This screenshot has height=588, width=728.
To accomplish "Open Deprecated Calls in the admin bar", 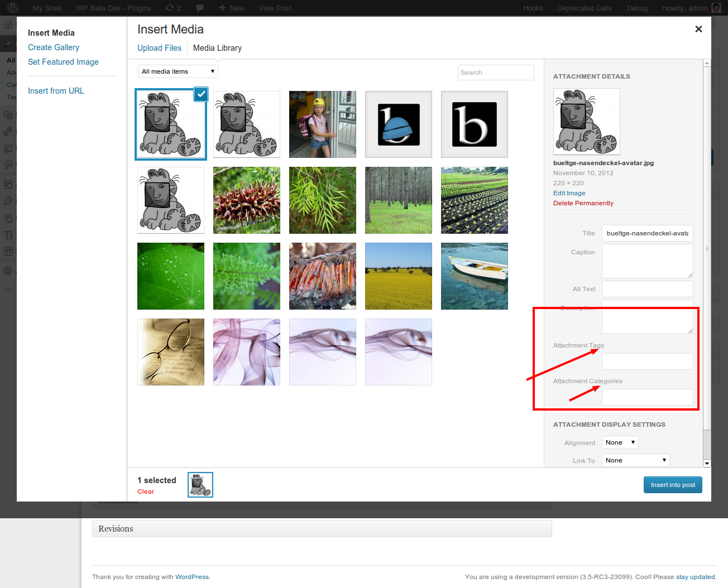I will point(585,8).
